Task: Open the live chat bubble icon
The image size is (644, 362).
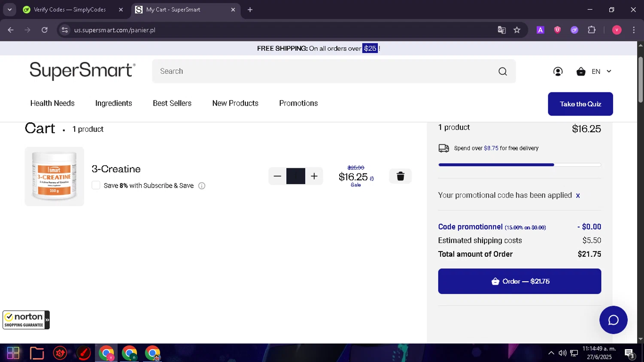Action: coord(613,320)
